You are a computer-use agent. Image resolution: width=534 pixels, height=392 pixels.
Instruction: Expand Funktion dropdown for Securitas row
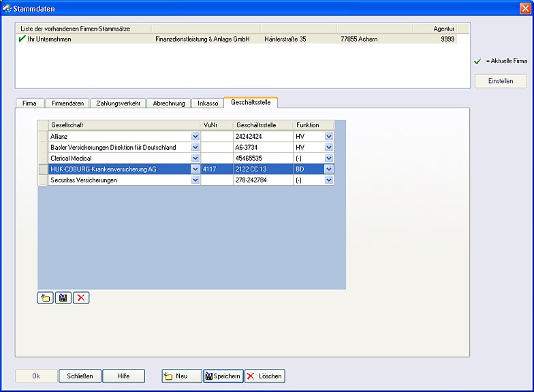click(329, 180)
